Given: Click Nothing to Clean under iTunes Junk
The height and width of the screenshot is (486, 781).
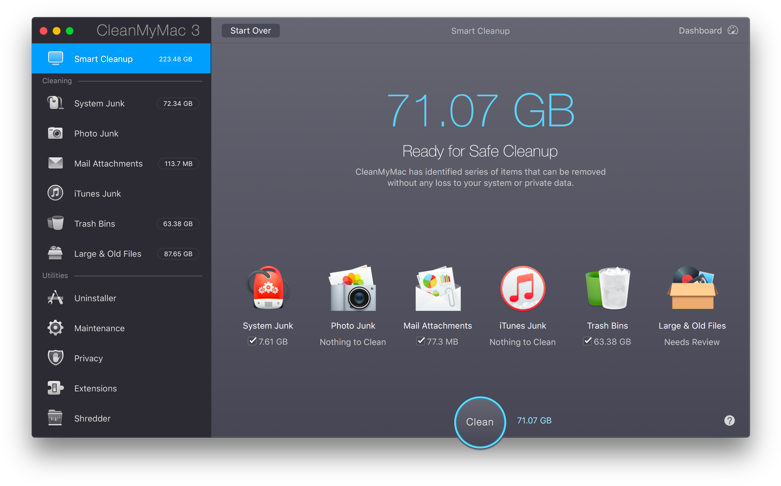Looking at the screenshot, I should pos(522,342).
